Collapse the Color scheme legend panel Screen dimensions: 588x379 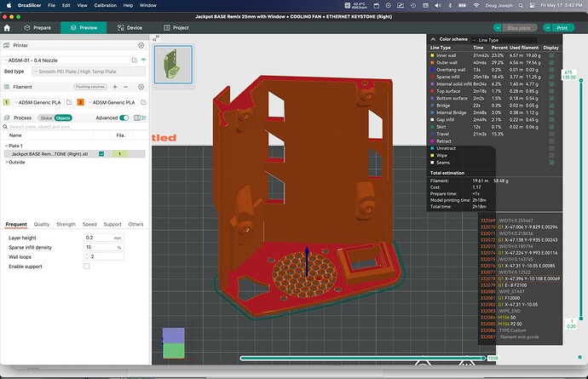point(433,39)
